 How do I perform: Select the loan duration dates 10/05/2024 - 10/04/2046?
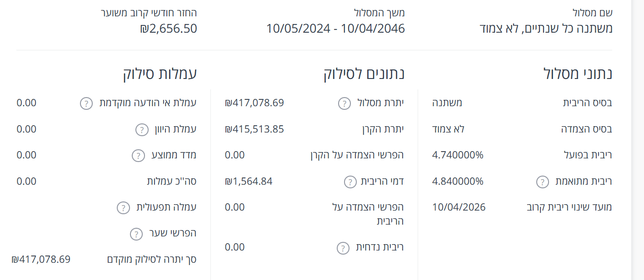tap(335, 28)
